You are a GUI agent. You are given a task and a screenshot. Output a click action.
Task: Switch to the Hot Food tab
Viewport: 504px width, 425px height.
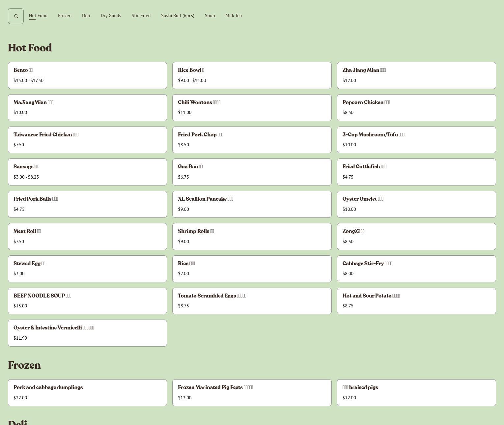(38, 16)
